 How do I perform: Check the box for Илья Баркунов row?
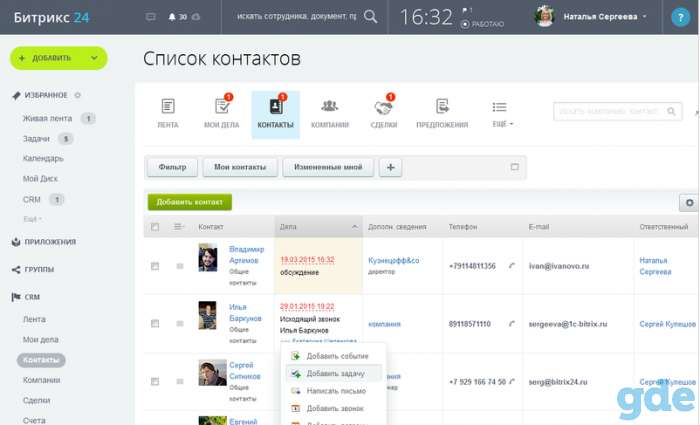point(155,324)
